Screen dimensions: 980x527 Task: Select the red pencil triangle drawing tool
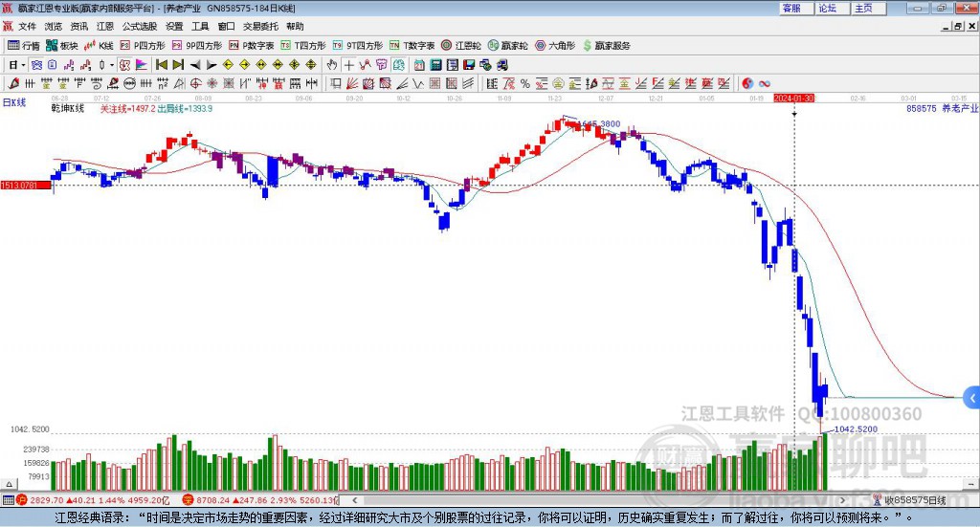(13, 83)
